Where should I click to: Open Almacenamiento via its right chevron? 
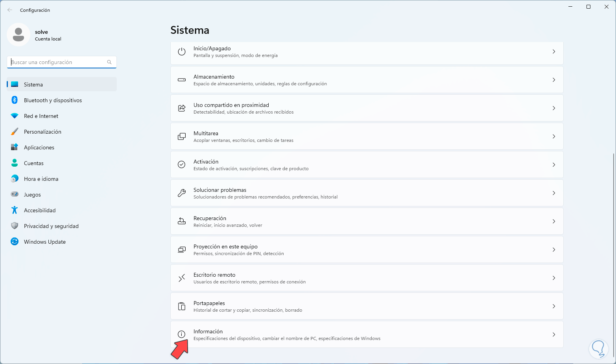[554, 80]
